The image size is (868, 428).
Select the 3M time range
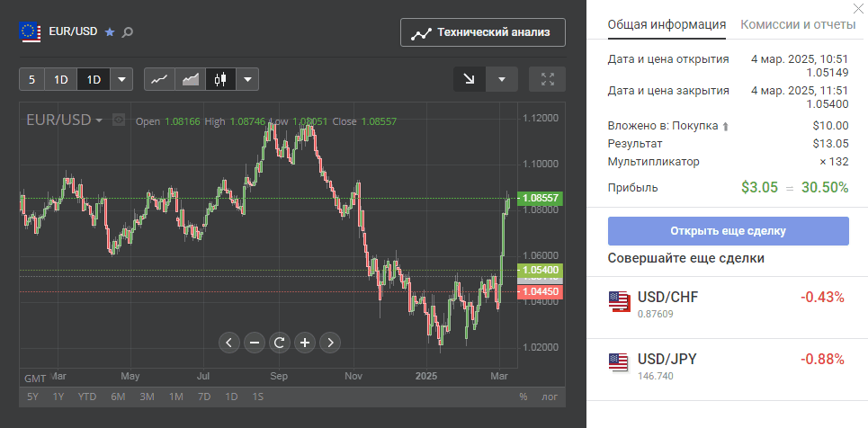pos(148,397)
